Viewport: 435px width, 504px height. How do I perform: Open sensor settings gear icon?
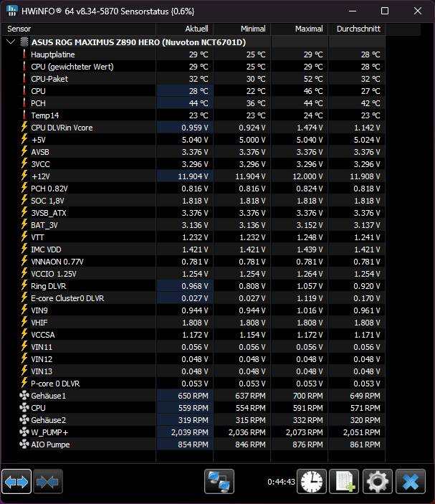(378, 481)
